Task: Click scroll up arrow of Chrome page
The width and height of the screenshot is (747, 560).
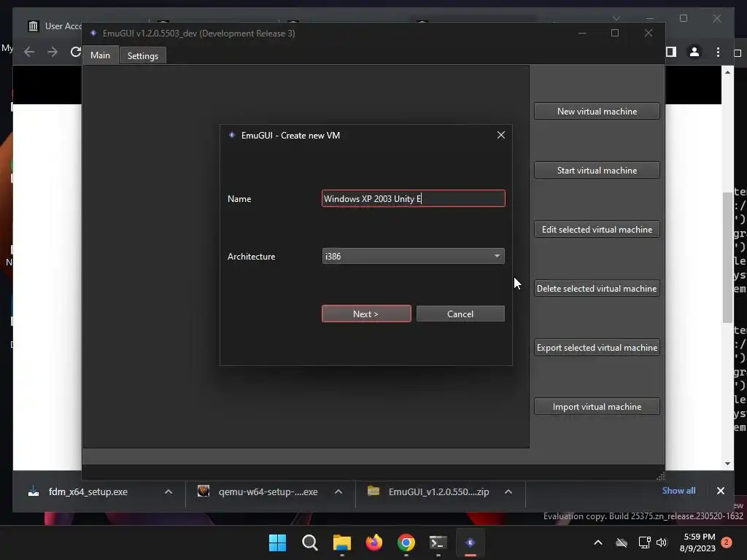Action: point(727,72)
